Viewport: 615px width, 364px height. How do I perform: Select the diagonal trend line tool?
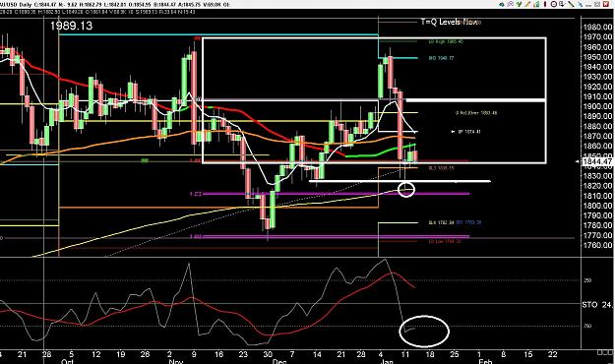click(571, 4)
